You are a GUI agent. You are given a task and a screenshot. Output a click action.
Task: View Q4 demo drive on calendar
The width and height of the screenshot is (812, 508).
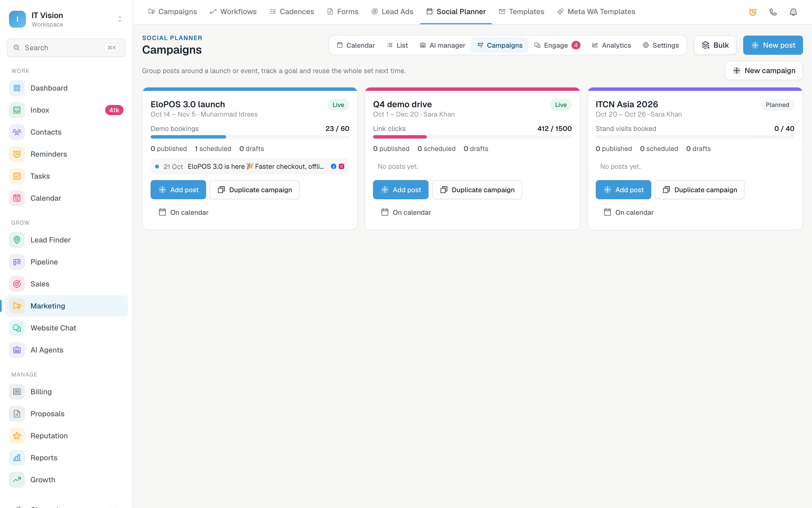(406, 212)
